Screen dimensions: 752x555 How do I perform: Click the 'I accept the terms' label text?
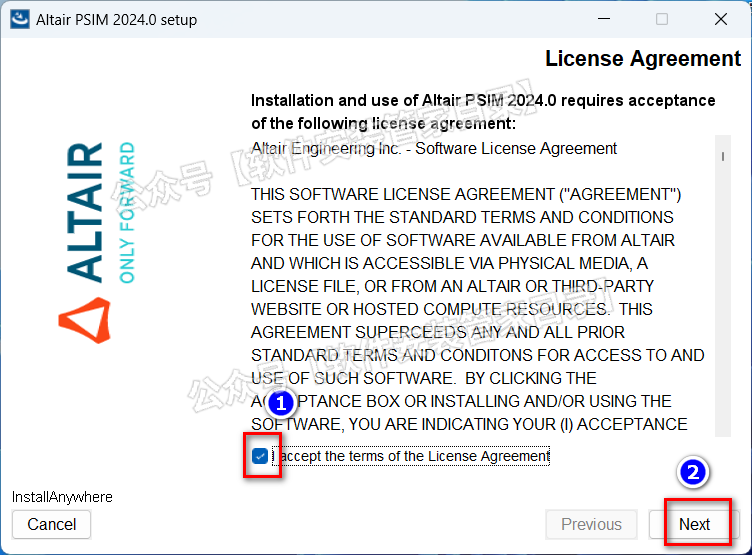pos(411,456)
